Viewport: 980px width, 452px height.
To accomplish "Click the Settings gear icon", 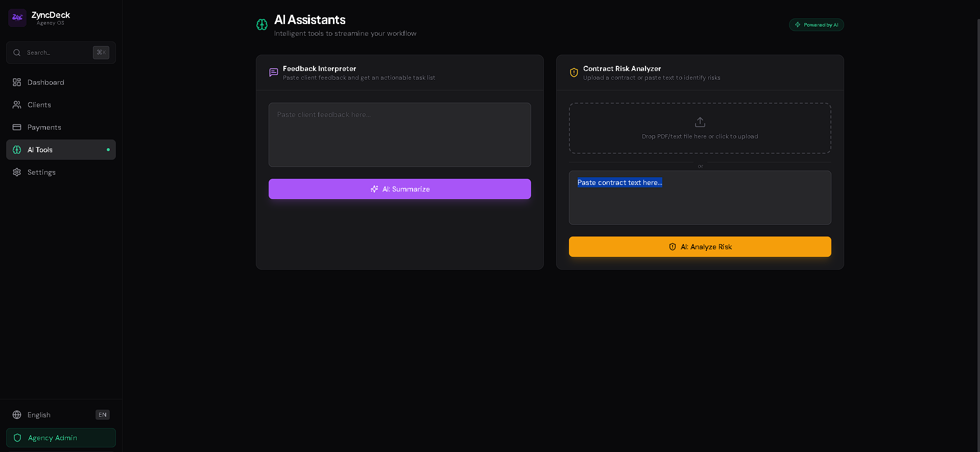I will 17,172.
